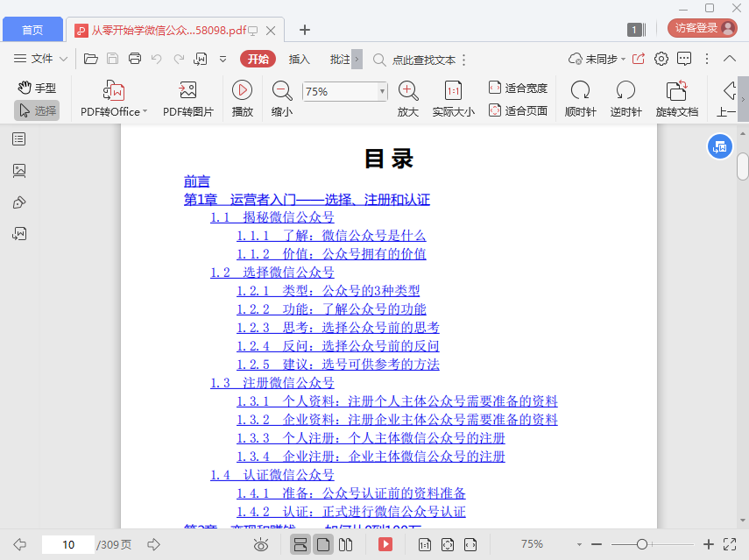Collapse the ribbon with chevron
The width and height of the screenshot is (749, 560).
pyautogui.click(x=730, y=59)
